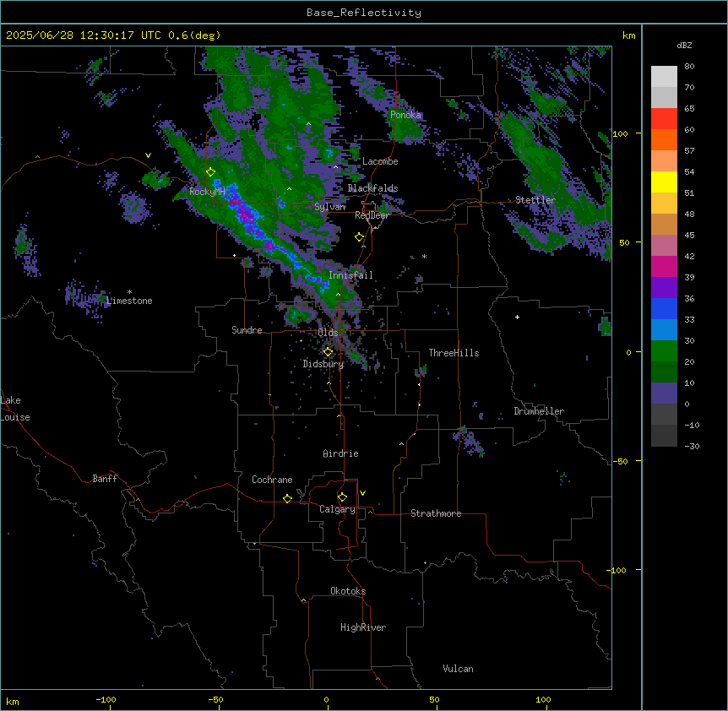Click the -30 value on the dBZ scale
The image size is (728, 711).
tap(692, 446)
